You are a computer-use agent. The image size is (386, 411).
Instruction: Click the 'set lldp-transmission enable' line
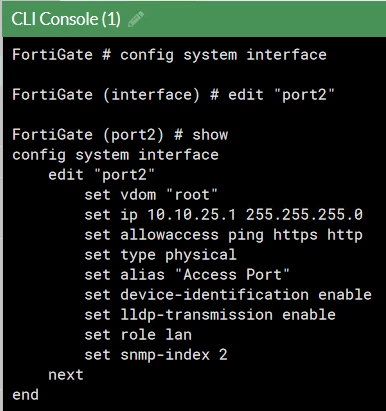[x=210, y=315]
